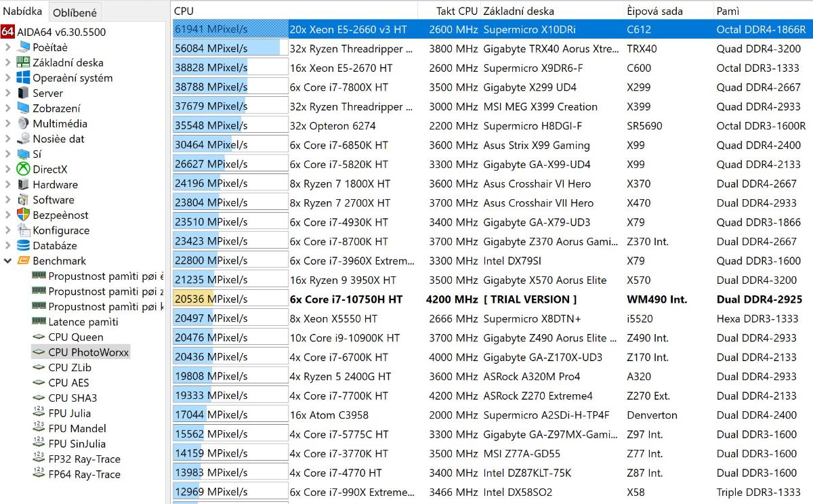Open the FPU Julia benchmark
The width and height of the screenshot is (813, 504).
pos(69,413)
